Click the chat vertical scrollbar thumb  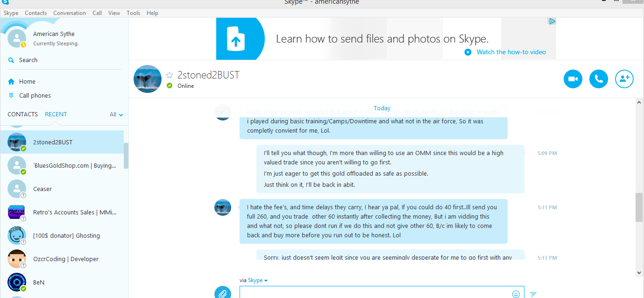(x=639, y=207)
